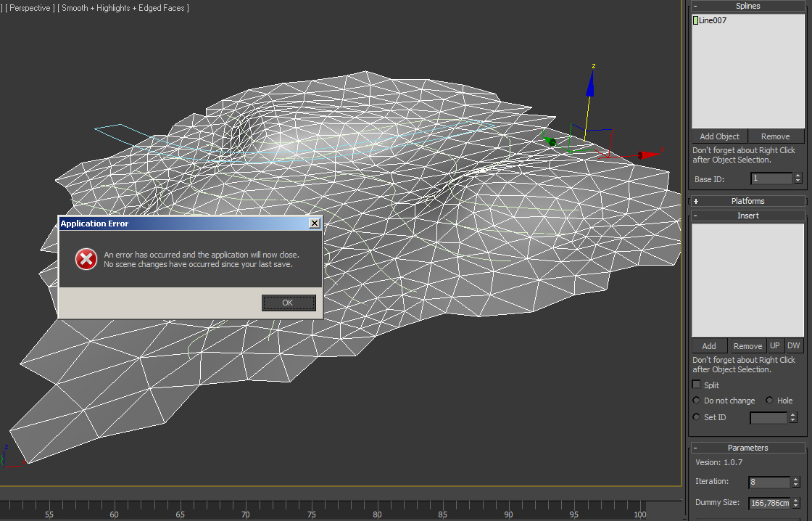The image size is (812, 521).
Task: Increase the Base ID spinner value
Action: [x=798, y=176]
